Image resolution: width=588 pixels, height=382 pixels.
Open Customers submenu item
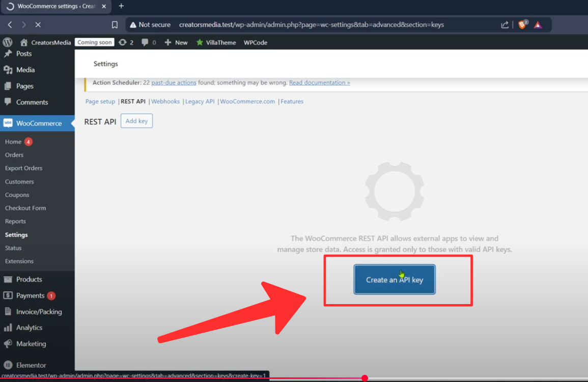click(19, 182)
